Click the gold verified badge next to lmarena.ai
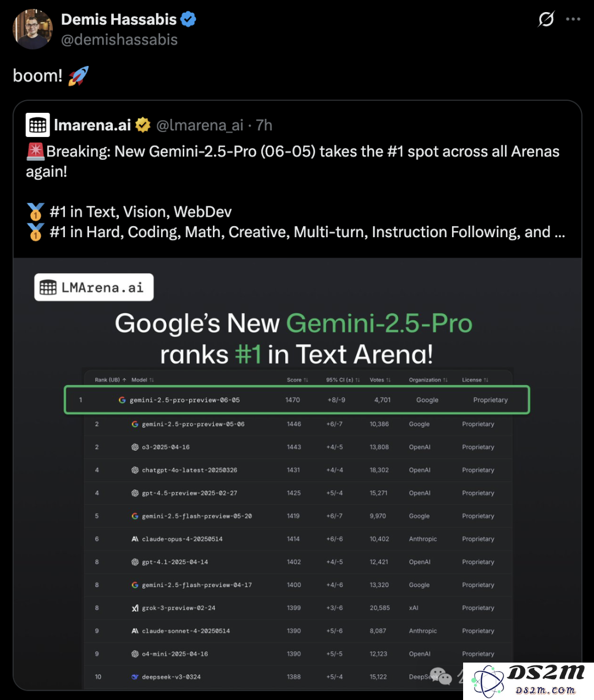This screenshot has width=594, height=700. point(143,125)
